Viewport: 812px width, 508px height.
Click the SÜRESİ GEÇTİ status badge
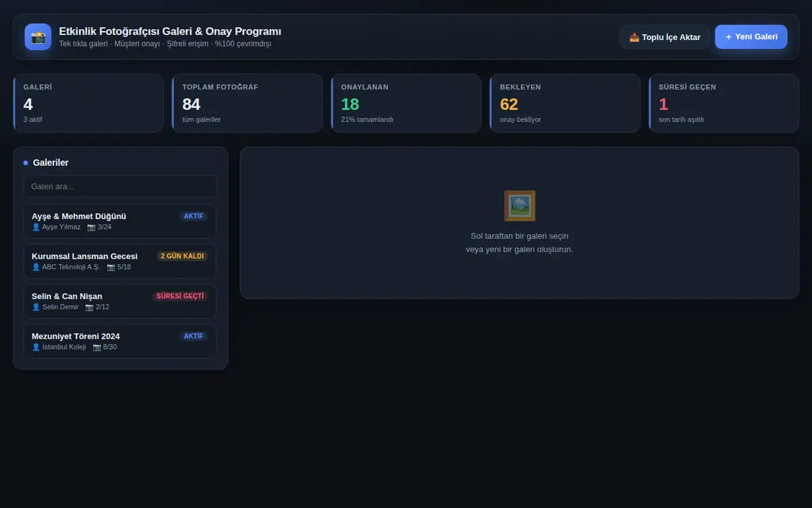(x=180, y=296)
